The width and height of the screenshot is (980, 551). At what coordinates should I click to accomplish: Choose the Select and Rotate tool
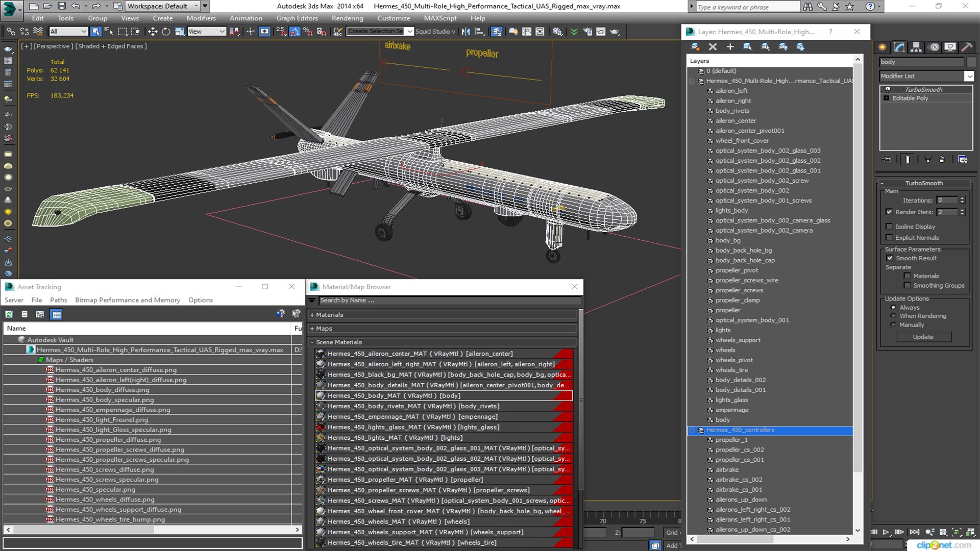166,32
